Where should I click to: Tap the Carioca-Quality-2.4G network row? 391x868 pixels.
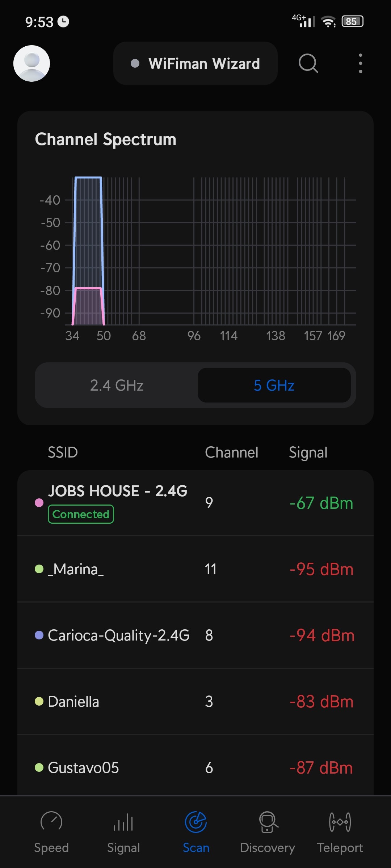pyautogui.click(x=195, y=635)
